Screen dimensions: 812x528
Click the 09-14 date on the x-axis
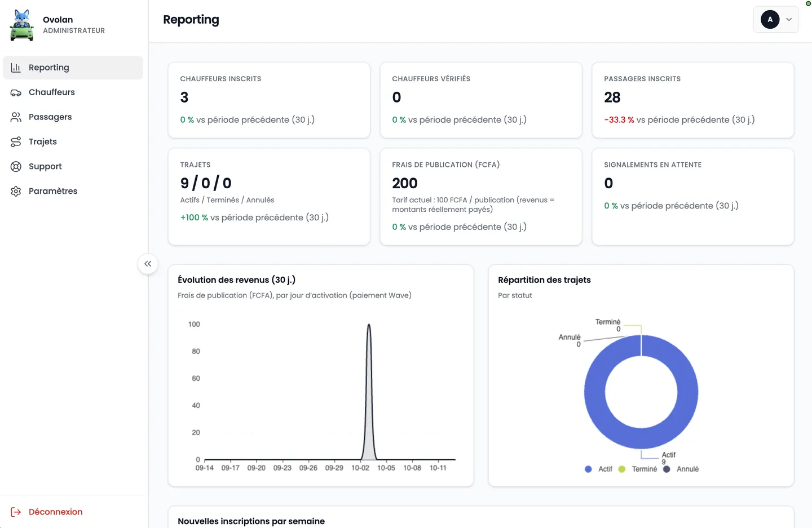point(205,468)
